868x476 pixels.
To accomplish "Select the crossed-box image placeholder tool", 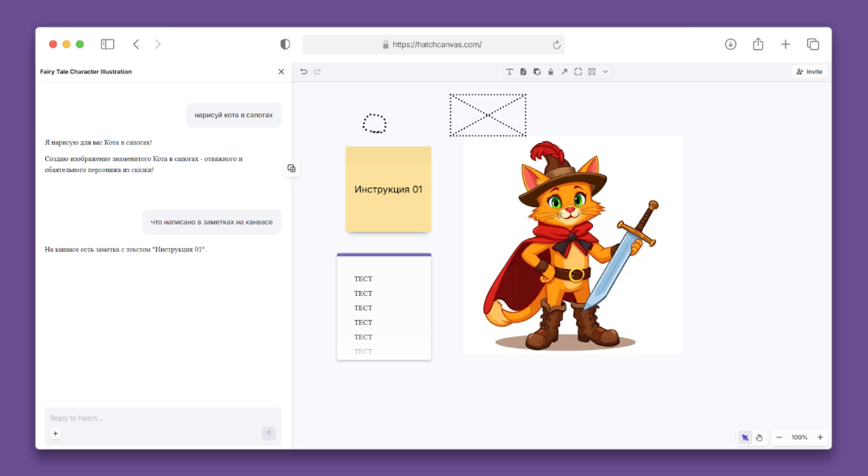I will pos(592,71).
